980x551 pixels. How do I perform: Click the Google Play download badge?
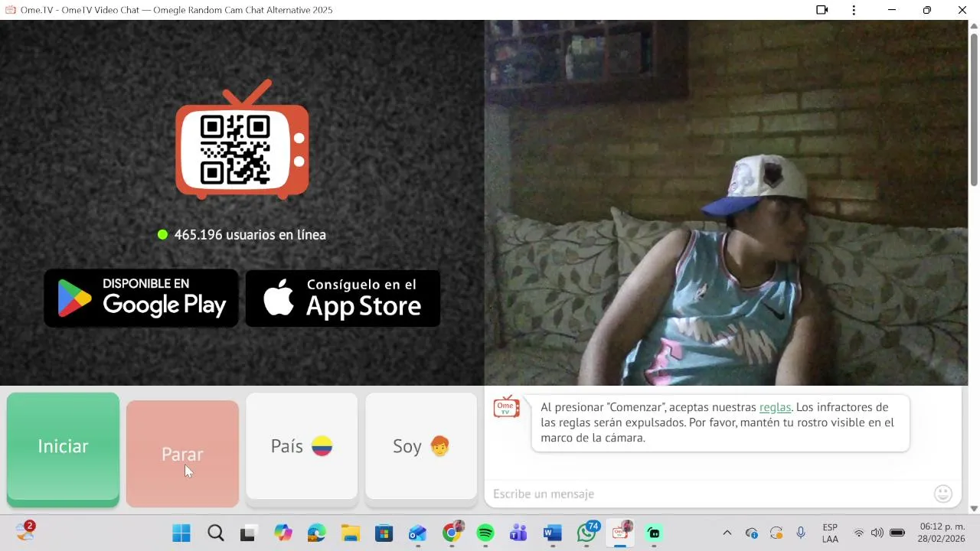142,298
